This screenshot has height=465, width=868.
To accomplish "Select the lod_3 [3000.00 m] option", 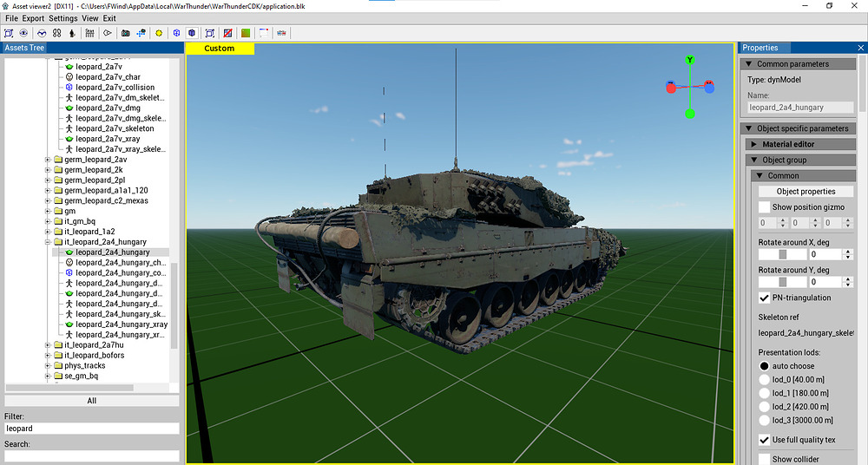I will tap(765, 420).
